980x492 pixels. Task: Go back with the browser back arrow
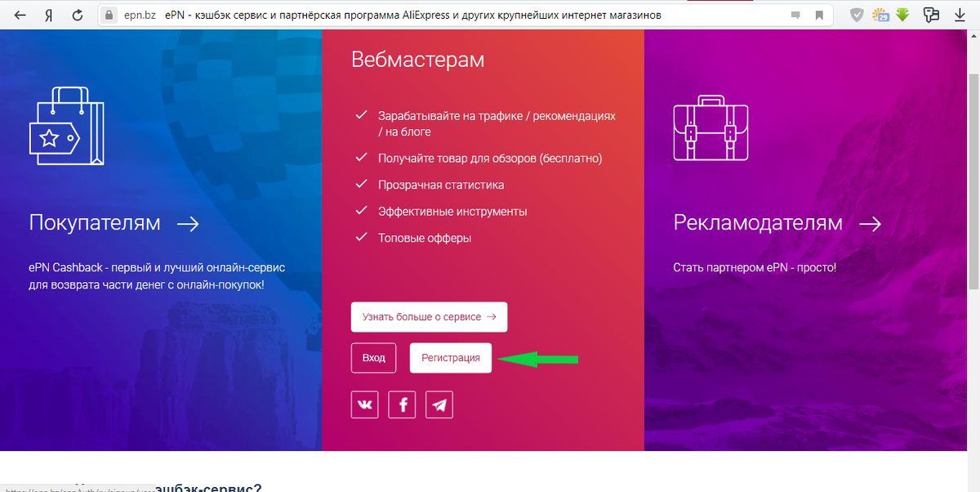[20, 15]
